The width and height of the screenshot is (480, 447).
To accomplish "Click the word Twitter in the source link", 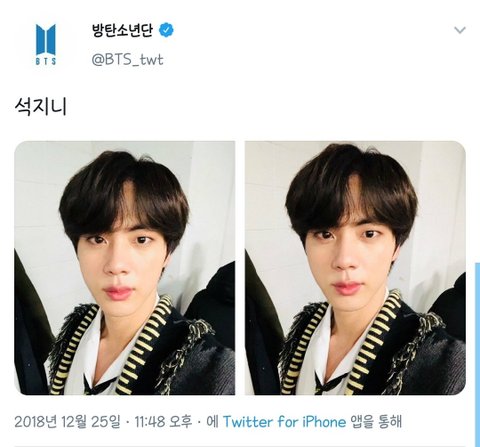I will coord(248,422).
